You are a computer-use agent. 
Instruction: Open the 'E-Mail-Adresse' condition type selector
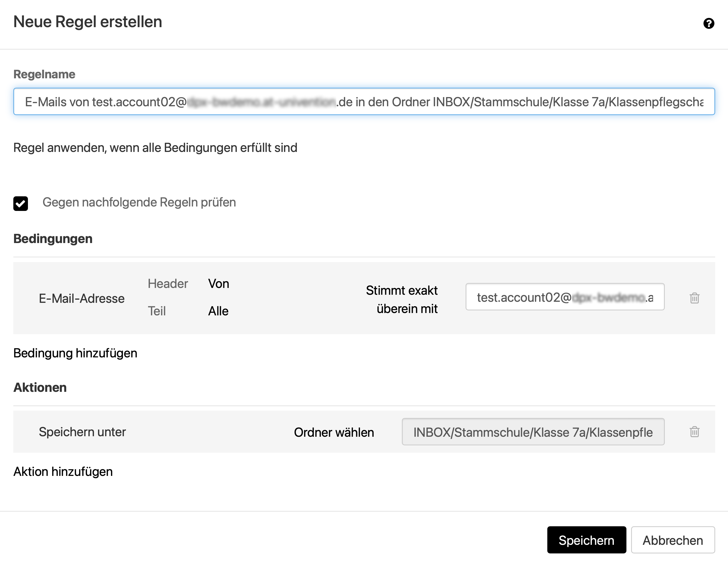pyautogui.click(x=82, y=298)
